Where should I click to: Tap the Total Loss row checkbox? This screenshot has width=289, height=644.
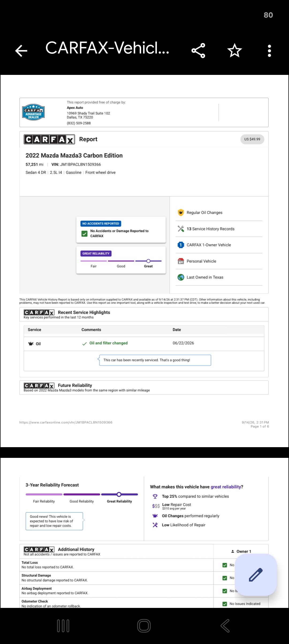225,565
